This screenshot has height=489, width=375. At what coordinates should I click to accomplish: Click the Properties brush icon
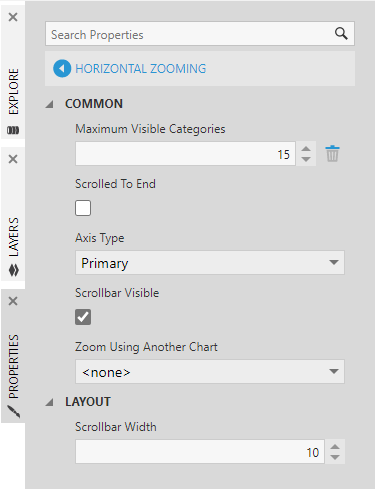click(14, 412)
